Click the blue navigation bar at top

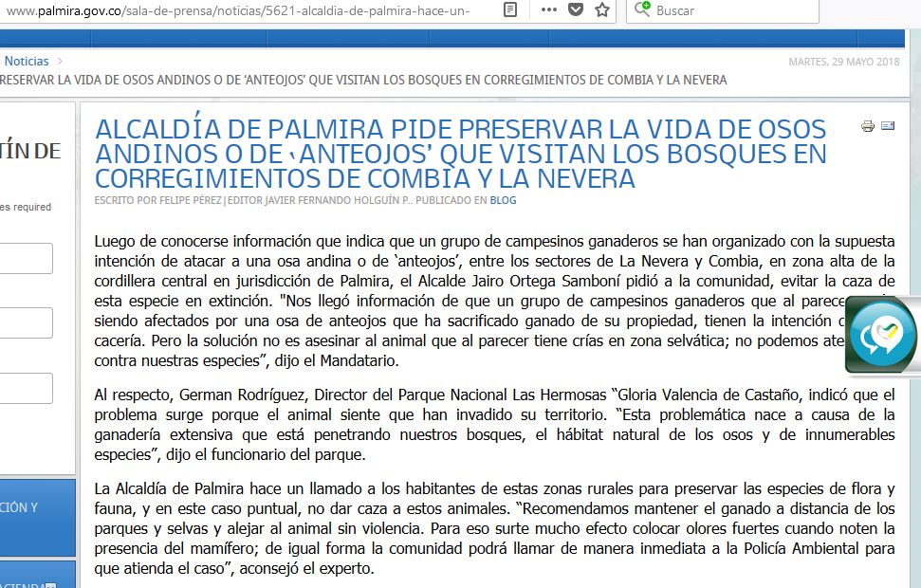452,38
